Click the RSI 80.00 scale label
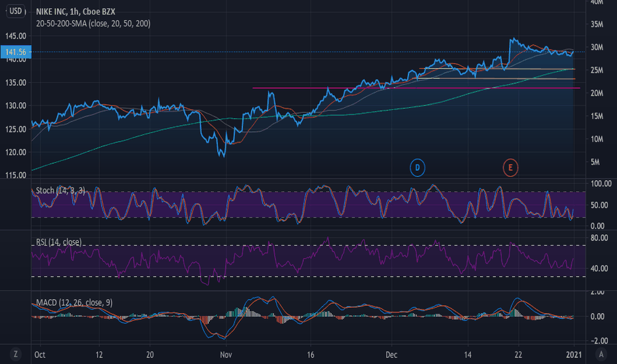Screen dimensions: 617x364 coord(599,238)
